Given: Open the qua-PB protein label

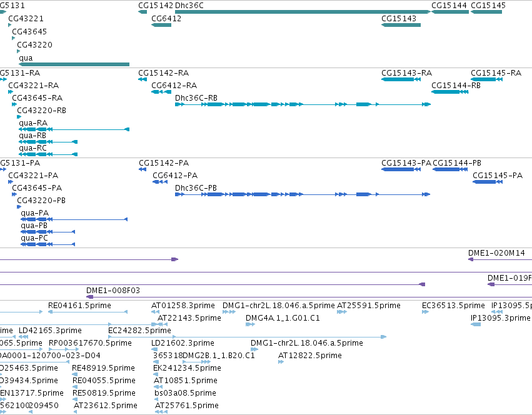Looking at the screenshot, I should [34, 226].
